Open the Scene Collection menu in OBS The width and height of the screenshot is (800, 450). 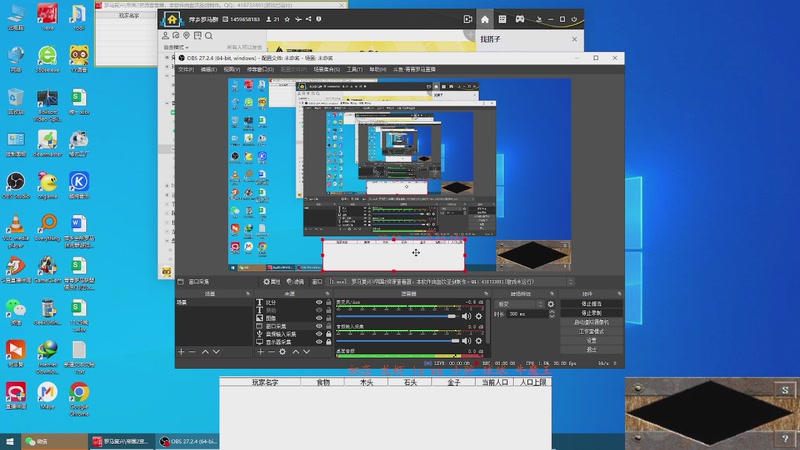coord(327,69)
